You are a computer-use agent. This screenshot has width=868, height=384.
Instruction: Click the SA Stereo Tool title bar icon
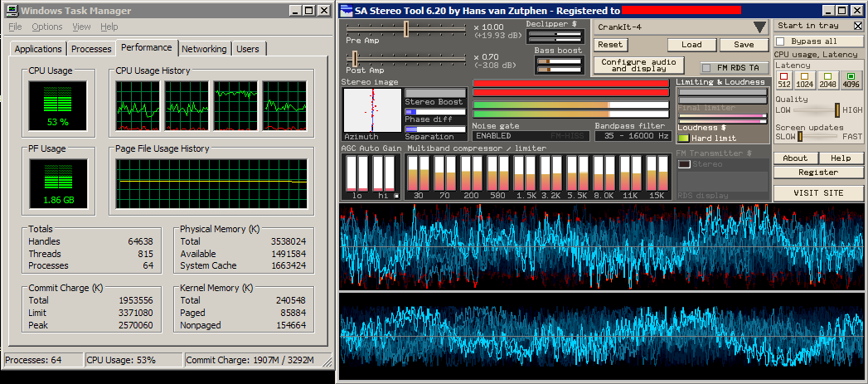tap(346, 11)
